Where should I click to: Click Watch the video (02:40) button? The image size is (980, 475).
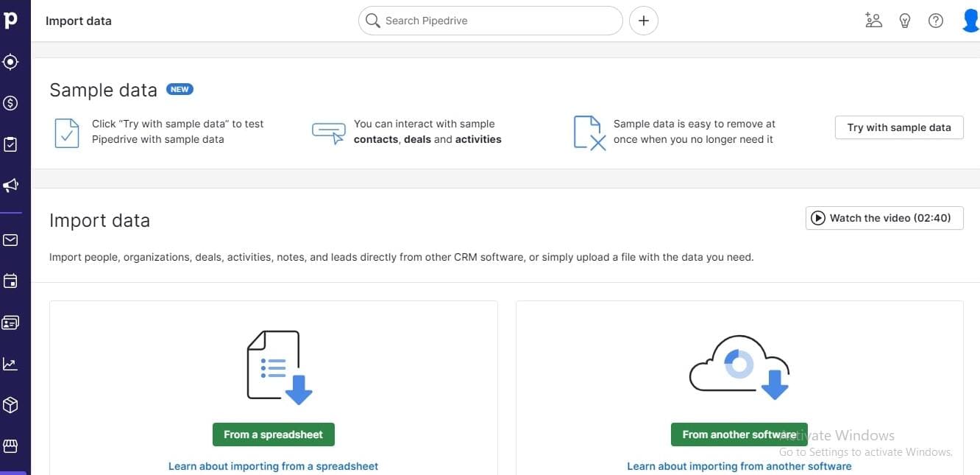tap(884, 218)
